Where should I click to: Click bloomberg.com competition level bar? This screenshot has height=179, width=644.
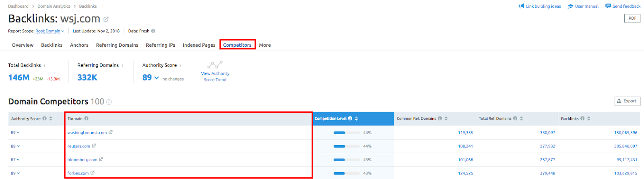[x=339, y=160]
